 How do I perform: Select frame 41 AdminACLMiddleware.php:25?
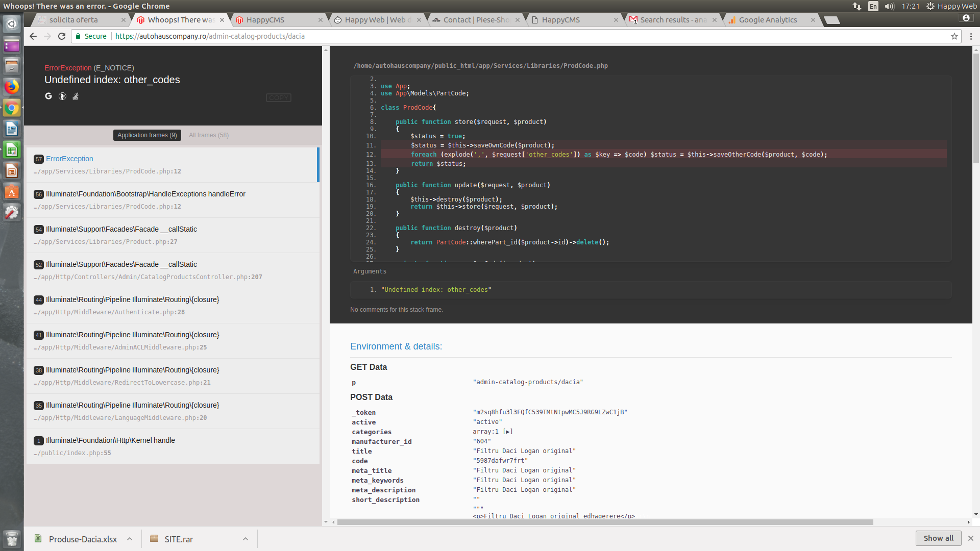173,341
